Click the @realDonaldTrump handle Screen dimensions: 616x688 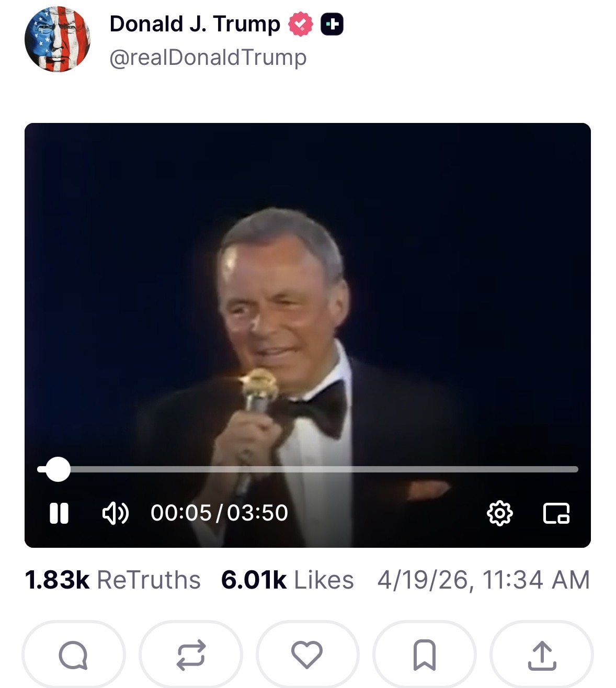click(x=208, y=58)
